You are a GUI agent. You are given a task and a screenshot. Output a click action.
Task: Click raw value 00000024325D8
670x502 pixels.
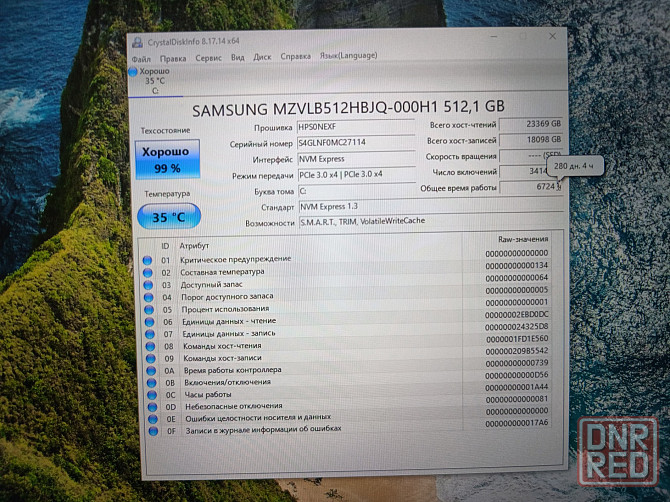pyautogui.click(x=517, y=327)
